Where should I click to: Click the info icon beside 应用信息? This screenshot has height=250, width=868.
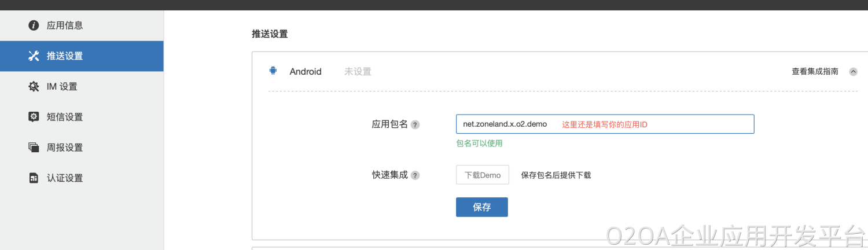(34, 25)
